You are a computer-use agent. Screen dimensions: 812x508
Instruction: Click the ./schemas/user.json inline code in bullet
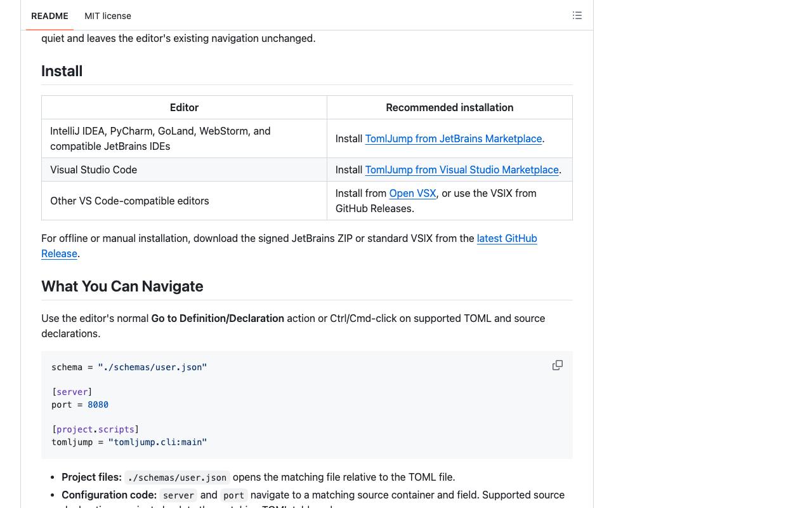click(177, 478)
